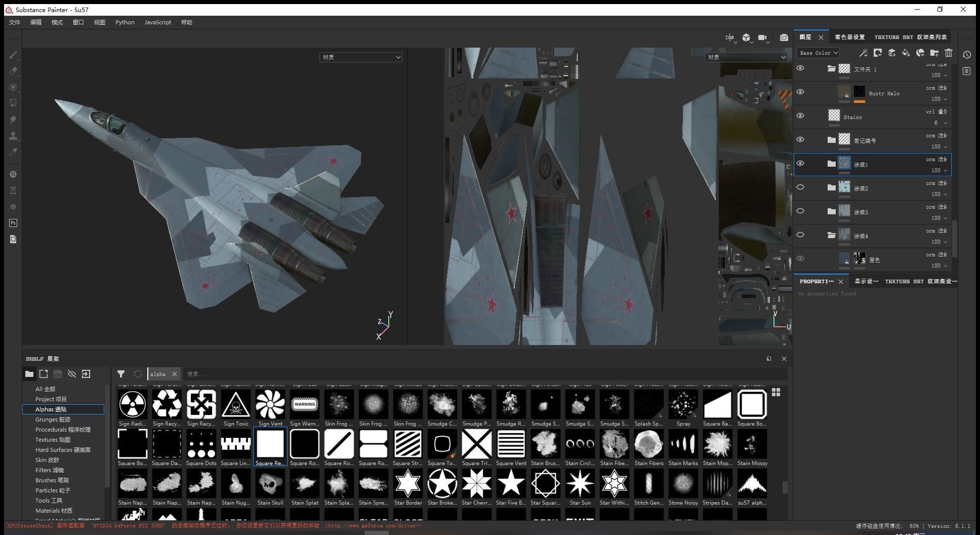Click the hourglass baking icon in left toolbar
Screen dimensions: 980x535
pyautogui.click(x=13, y=190)
